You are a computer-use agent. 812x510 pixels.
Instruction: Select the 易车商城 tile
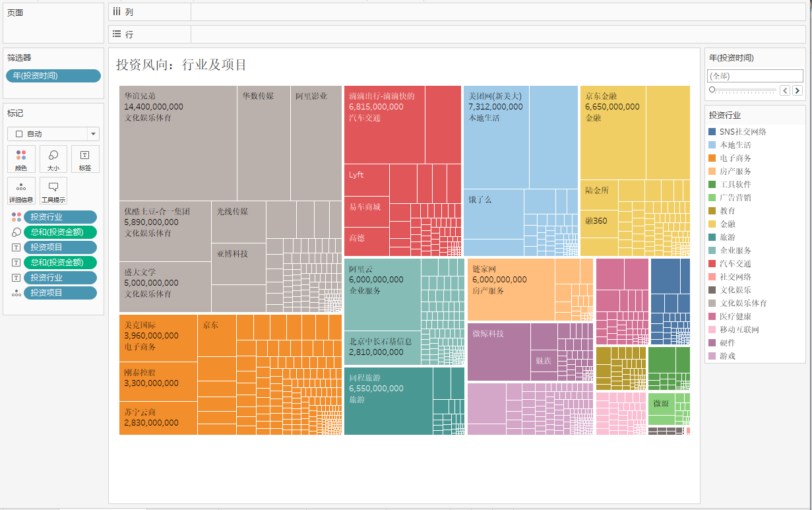pos(367,212)
